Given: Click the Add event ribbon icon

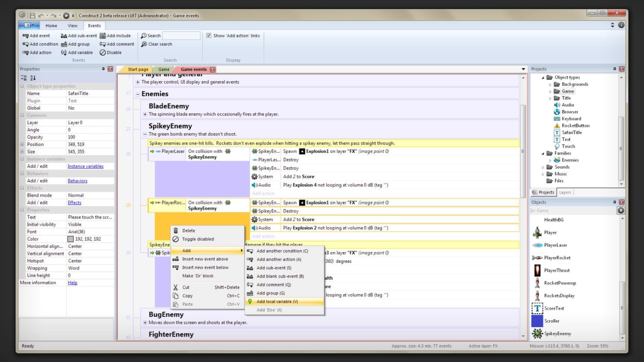Looking at the screenshot, I should point(25,36).
